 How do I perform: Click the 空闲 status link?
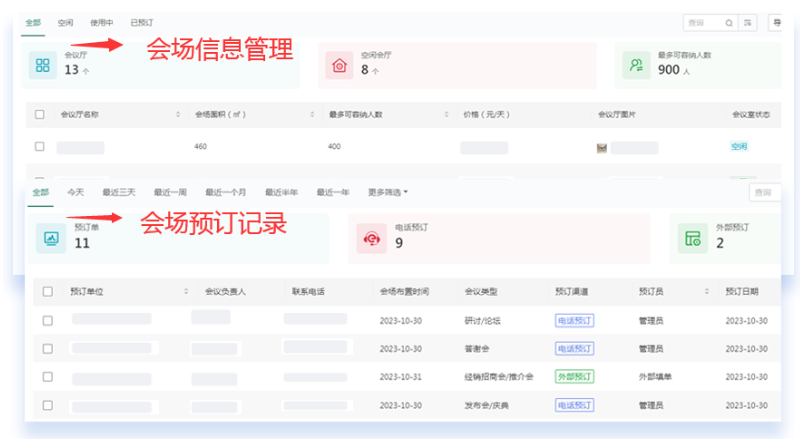coord(738,147)
